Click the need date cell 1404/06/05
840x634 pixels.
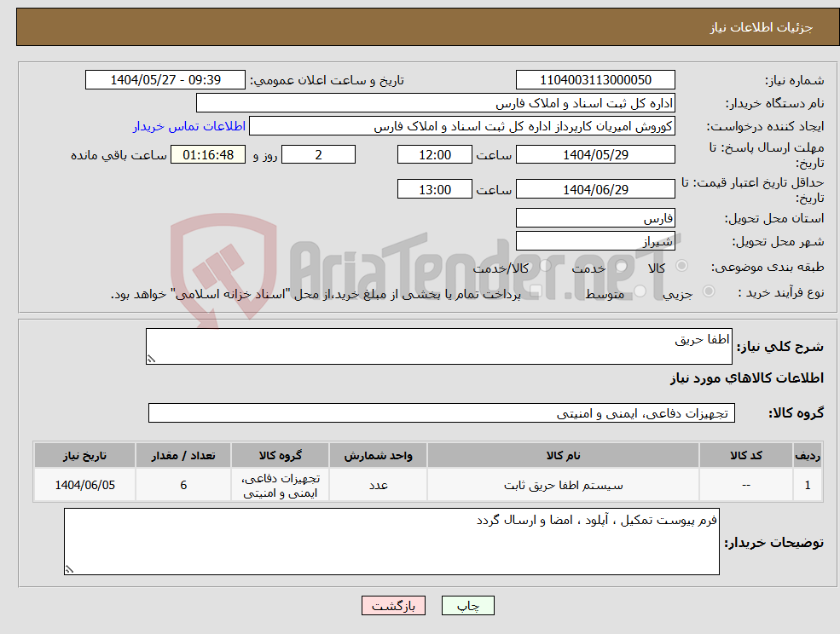point(84,485)
